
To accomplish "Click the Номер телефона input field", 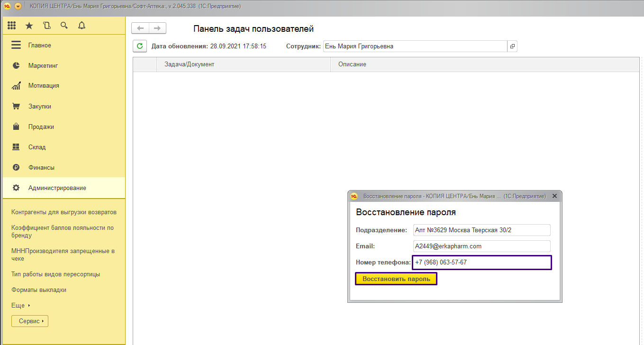I will 481,263.
